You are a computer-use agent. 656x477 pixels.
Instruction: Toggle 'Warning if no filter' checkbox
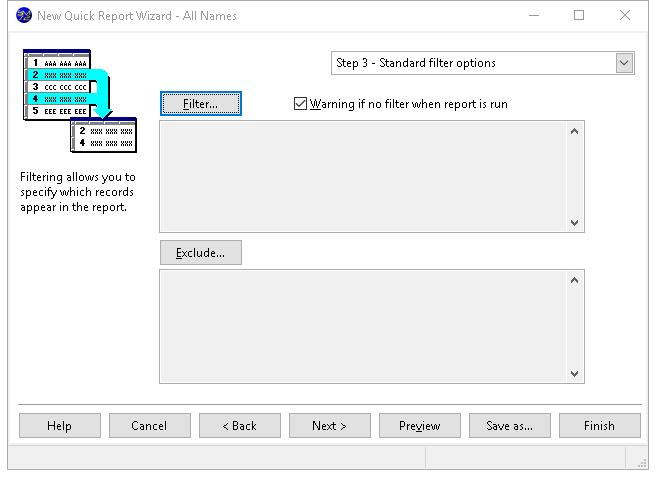(300, 103)
